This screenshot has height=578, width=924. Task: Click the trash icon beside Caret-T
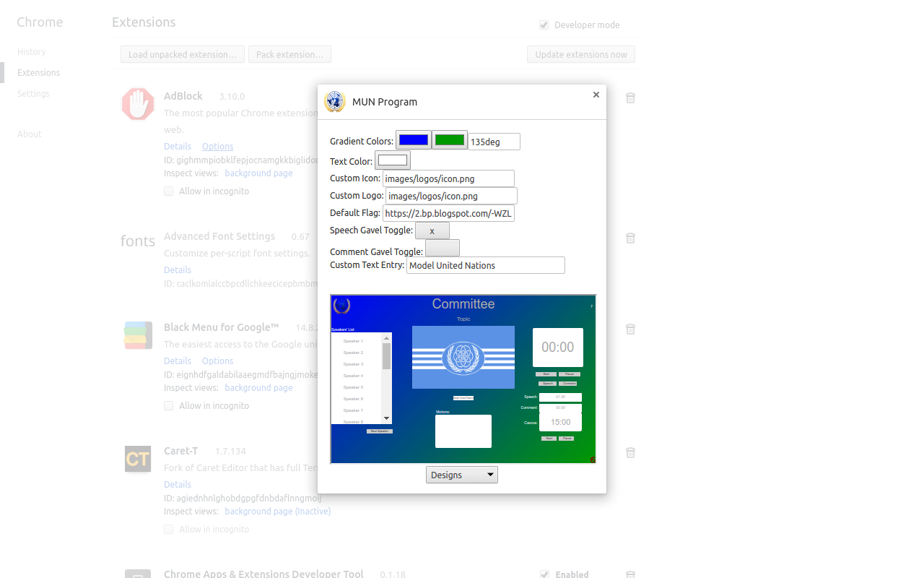629,452
